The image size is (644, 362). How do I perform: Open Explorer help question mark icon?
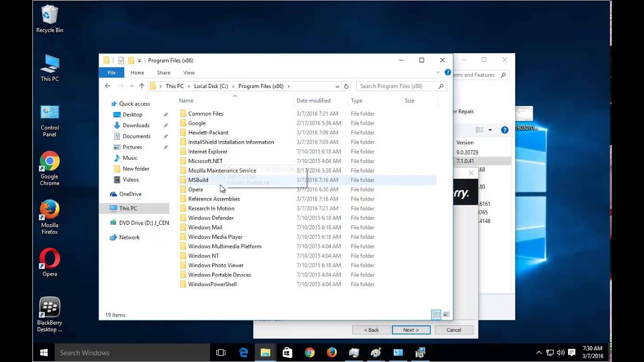pyautogui.click(x=448, y=72)
